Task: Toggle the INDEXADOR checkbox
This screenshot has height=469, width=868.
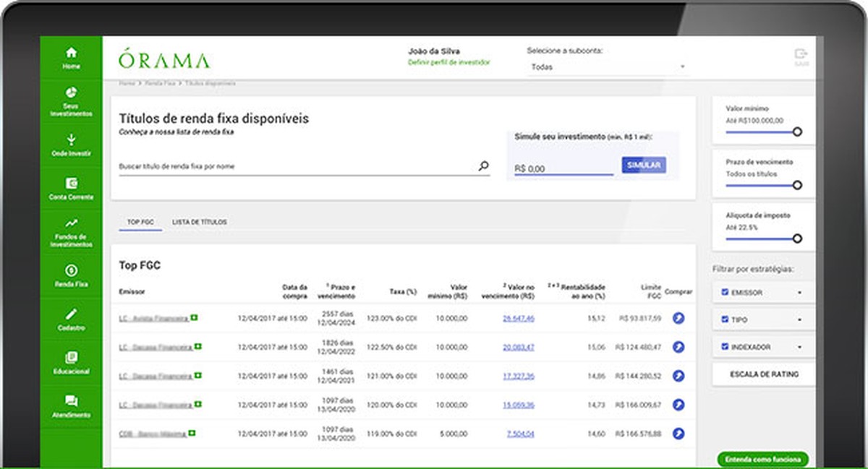Action: pyautogui.click(x=726, y=348)
